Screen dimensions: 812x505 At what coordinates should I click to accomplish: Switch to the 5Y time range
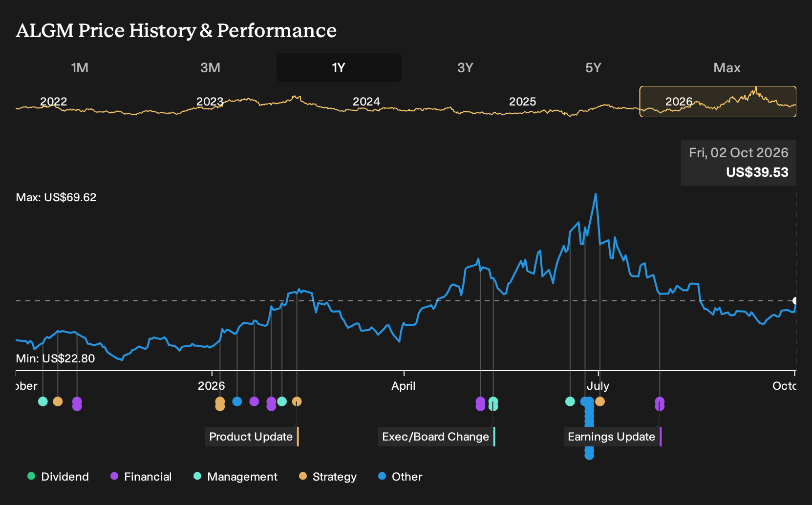coord(593,67)
